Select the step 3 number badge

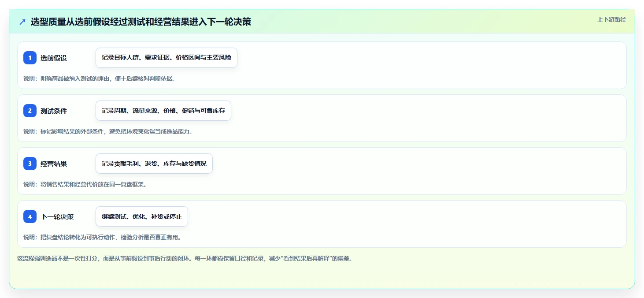pyautogui.click(x=30, y=164)
